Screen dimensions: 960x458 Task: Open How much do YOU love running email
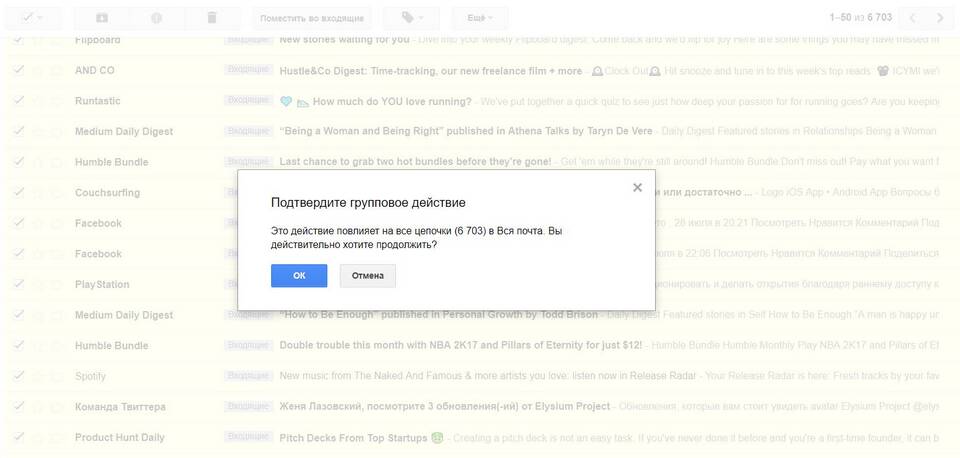coord(392,102)
